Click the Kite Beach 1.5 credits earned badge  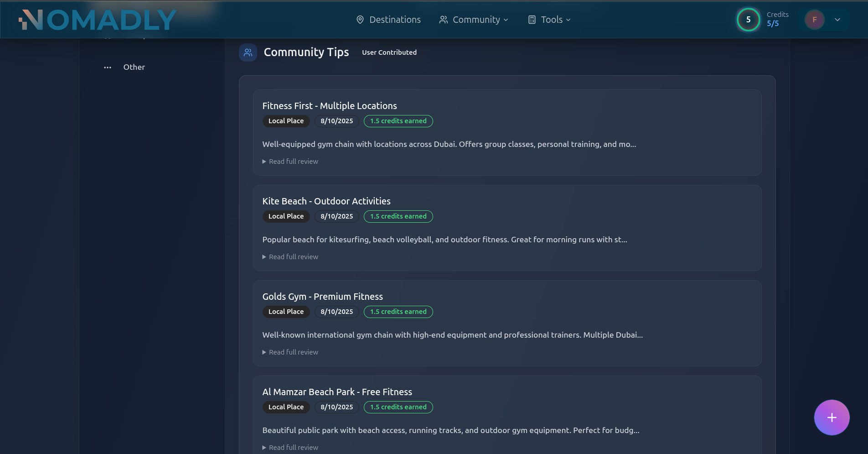click(398, 216)
